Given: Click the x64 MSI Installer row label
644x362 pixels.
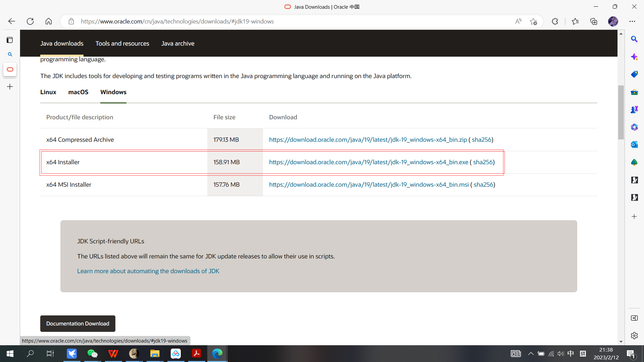Looking at the screenshot, I should pyautogui.click(x=69, y=185).
